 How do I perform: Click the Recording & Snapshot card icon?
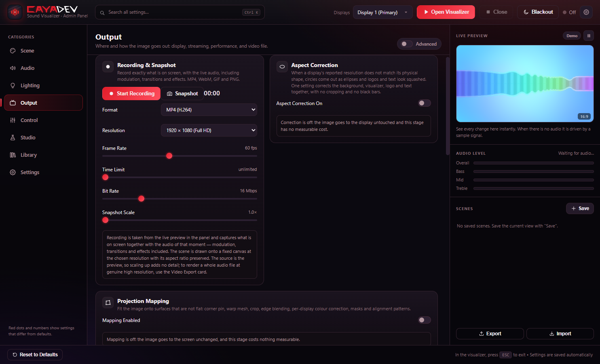coord(108,67)
